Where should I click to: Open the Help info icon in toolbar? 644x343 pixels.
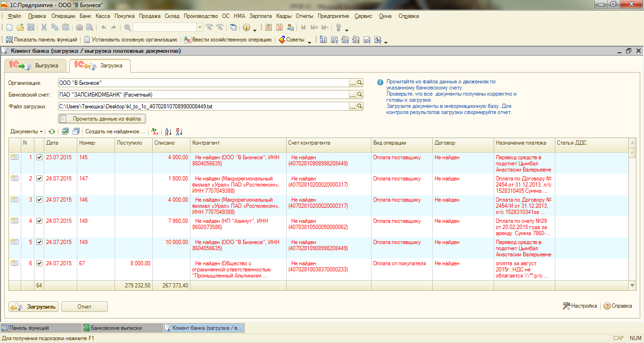point(246,28)
